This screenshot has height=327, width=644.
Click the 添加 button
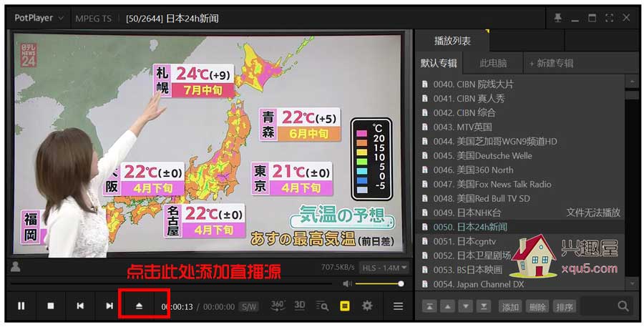pyautogui.click(x=509, y=307)
